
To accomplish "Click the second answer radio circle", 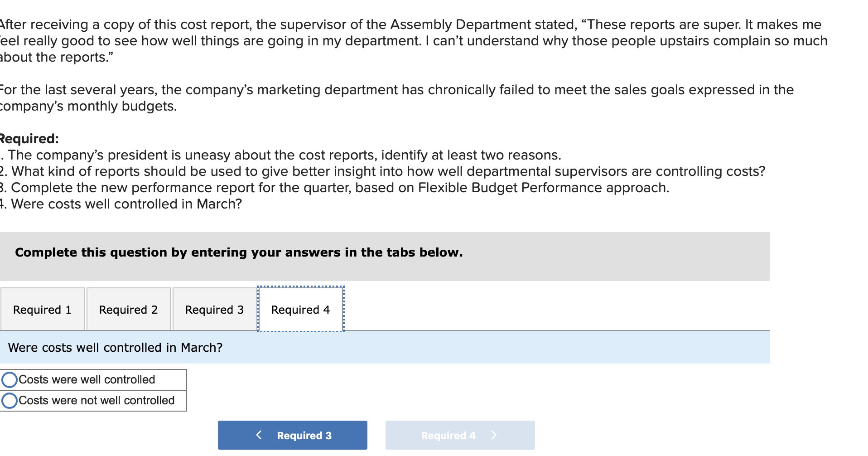I will [x=10, y=400].
